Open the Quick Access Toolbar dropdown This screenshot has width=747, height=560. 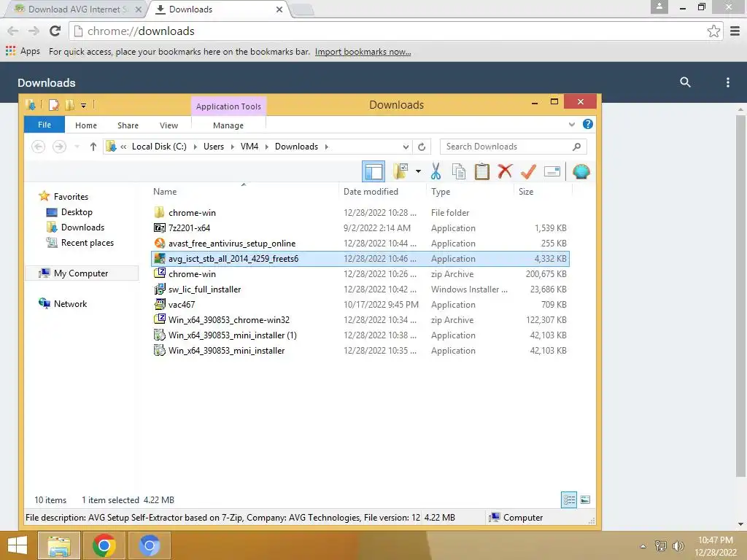pos(83,105)
